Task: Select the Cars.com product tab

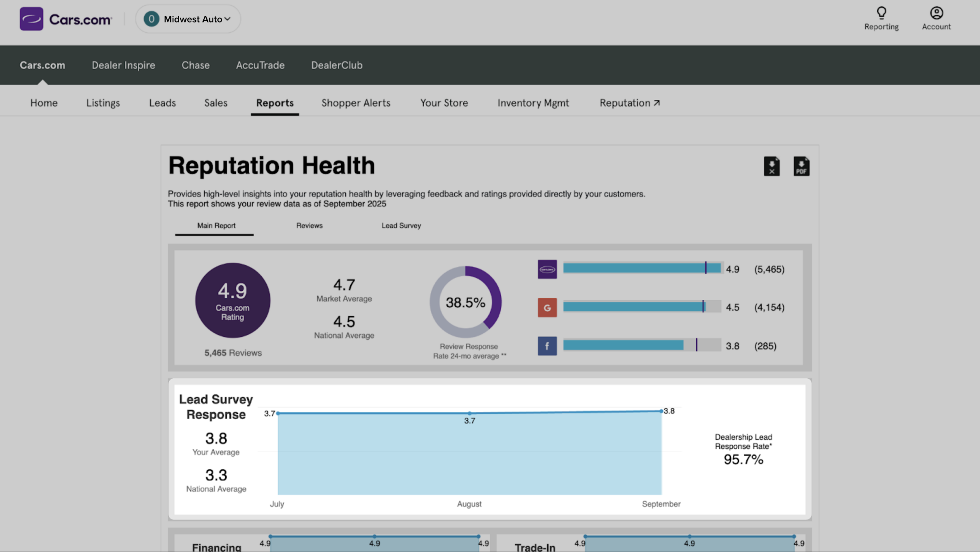Action: point(42,65)
